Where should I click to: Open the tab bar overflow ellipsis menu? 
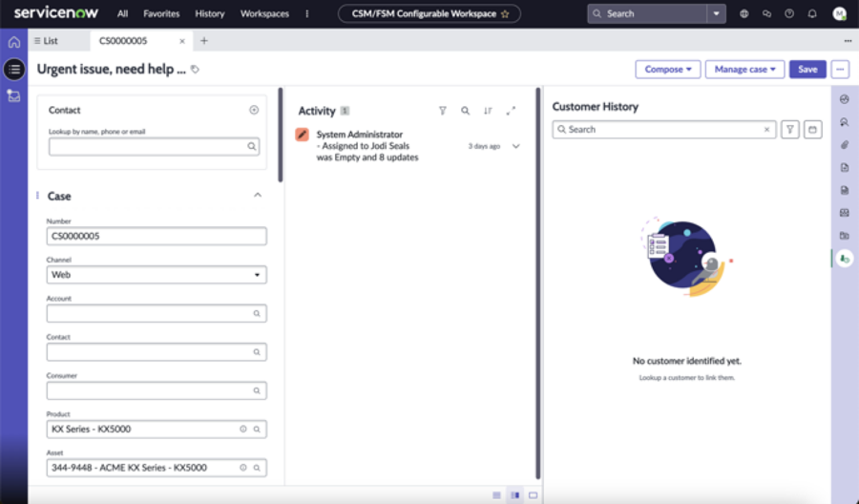coord(848,41)
